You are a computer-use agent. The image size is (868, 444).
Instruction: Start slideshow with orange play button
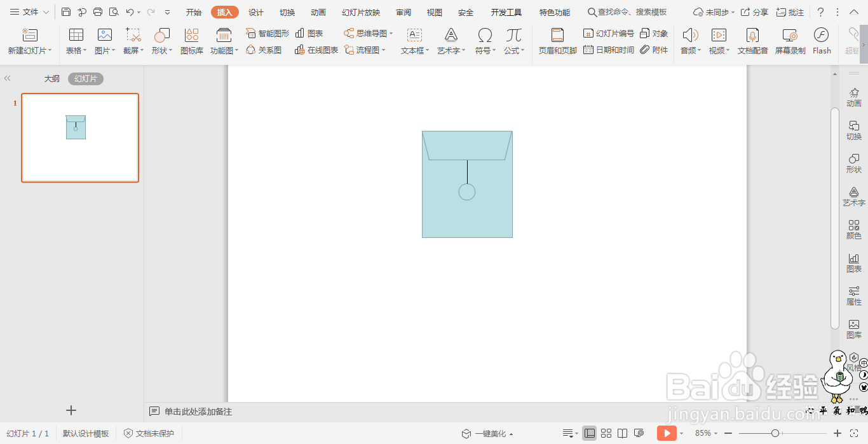pos(667,433)
